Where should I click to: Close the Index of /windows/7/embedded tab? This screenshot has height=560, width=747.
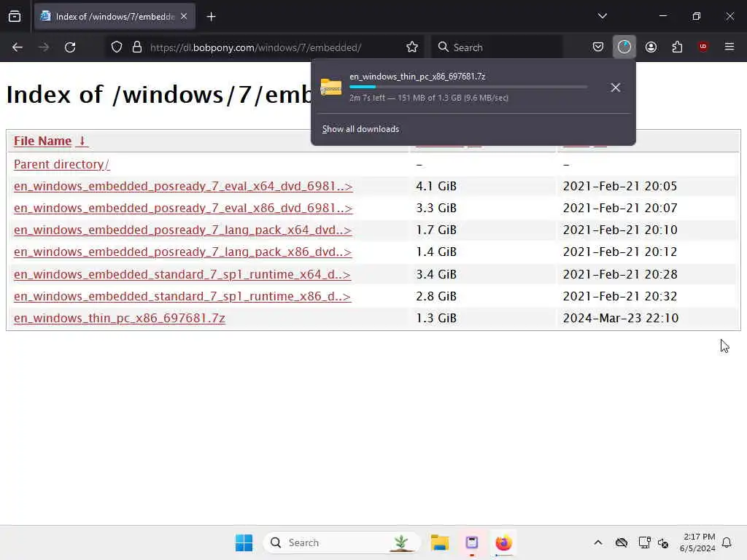point(184,17)
